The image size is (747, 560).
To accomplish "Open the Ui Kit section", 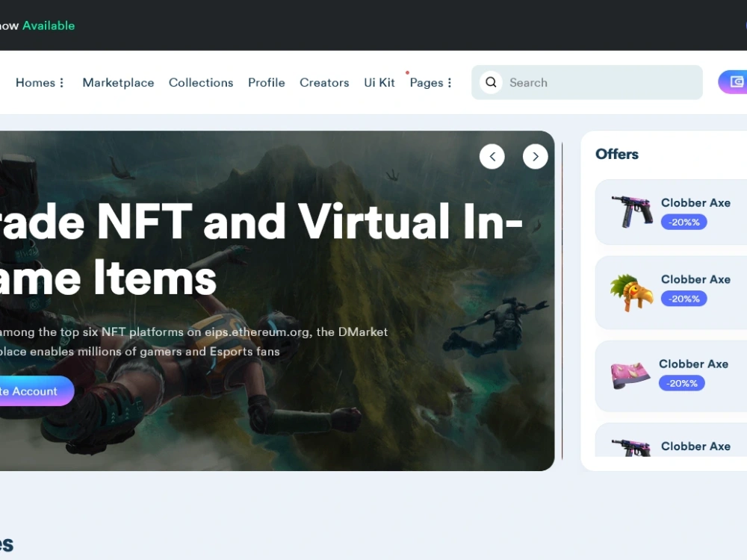I will (x=379, y=83).
